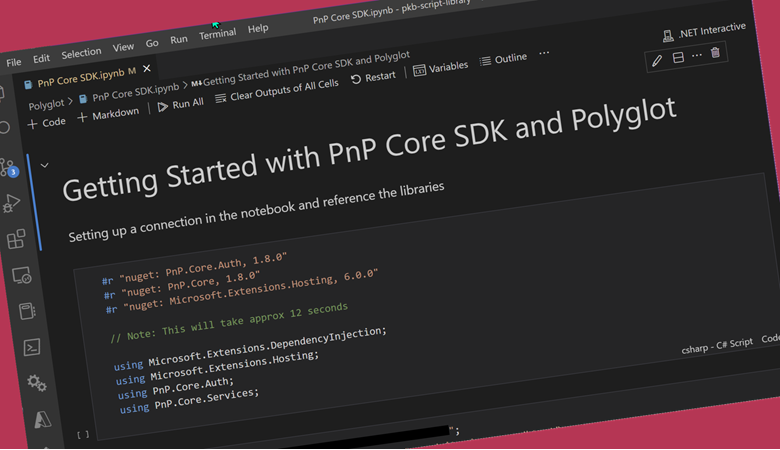Viewport: 780px width, 450px height.
Task: Open the Azure view icon
Action: coord(43,420)
